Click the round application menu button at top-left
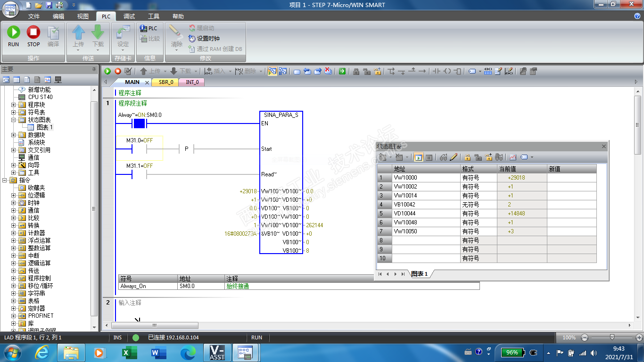644x362 pixels. click(x=10, y=10)
